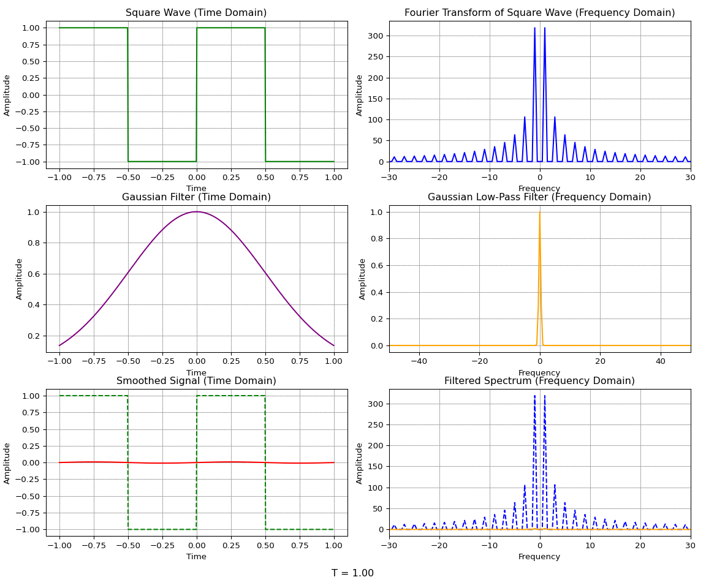Click the purple Gaussian curve peak
Screen dimensions: 706x588
196,212
